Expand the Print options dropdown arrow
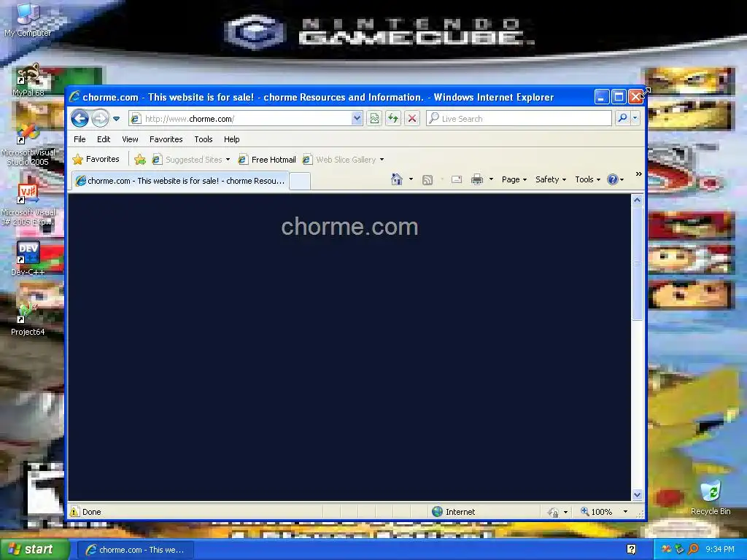Screen dimensions: 747x560 [x=491, y=179]
